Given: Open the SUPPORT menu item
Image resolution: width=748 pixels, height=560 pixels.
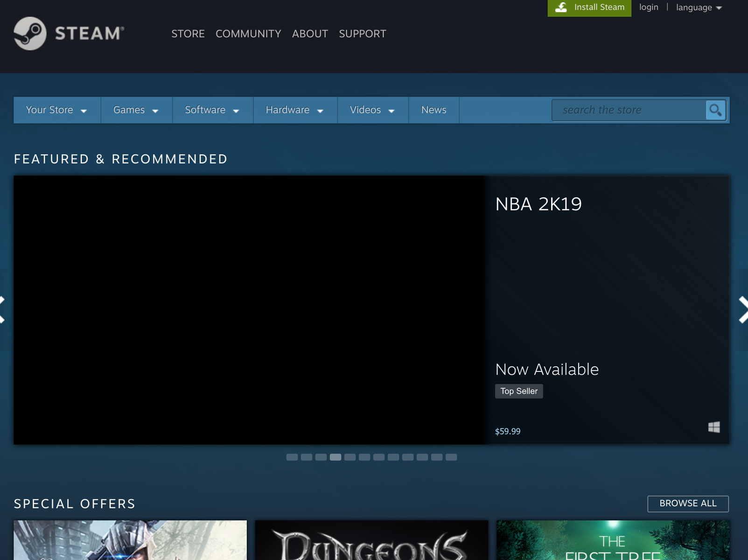Looking at the screenshot, I should coord(363,34).
